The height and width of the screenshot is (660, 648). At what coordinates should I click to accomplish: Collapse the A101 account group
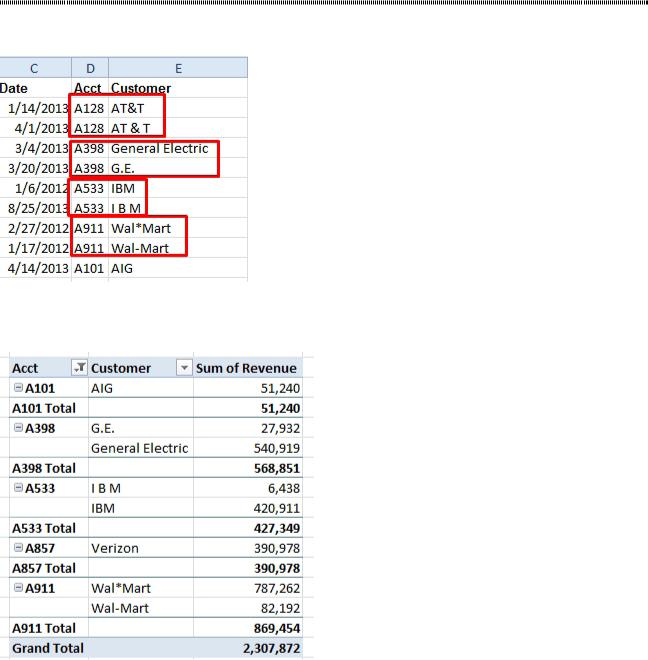[x=18, y=387]
